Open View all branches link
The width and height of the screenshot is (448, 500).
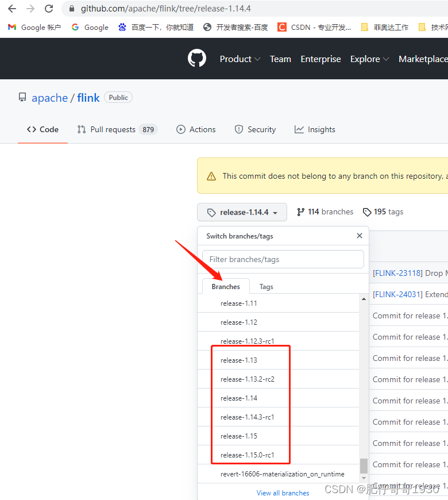[x=283, y=493]
